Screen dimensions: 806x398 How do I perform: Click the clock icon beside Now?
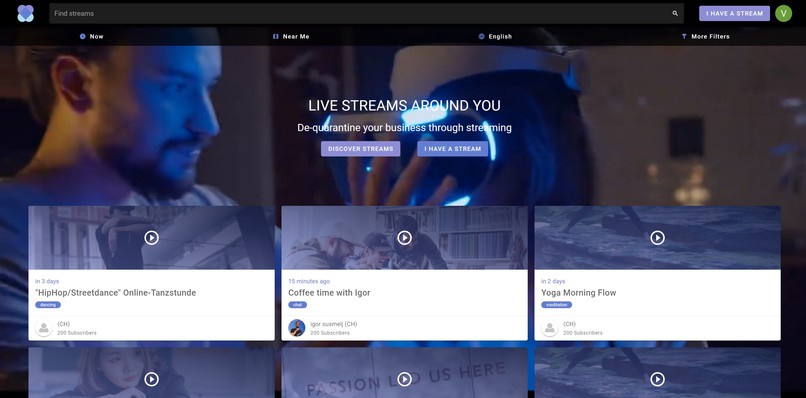click(83, 37)
